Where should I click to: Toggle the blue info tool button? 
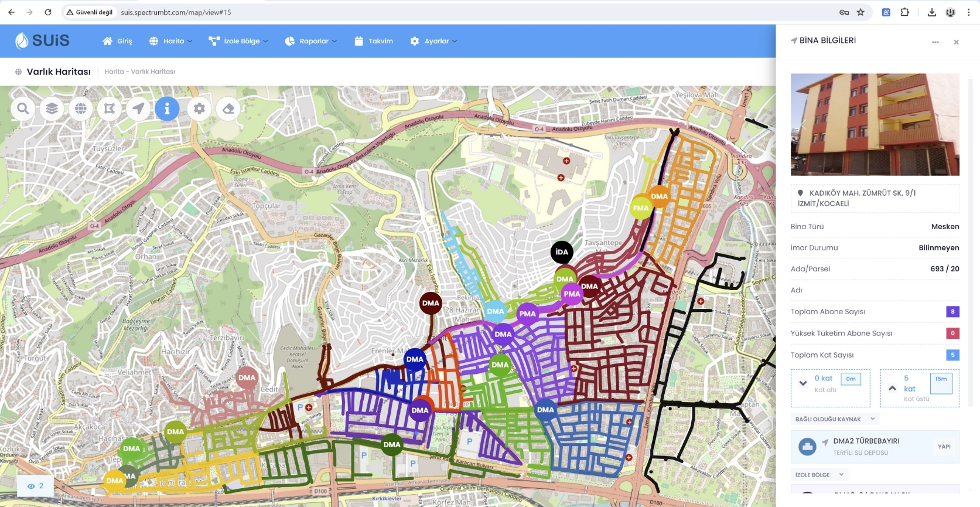pyautogui.click(x=167, y=108)
